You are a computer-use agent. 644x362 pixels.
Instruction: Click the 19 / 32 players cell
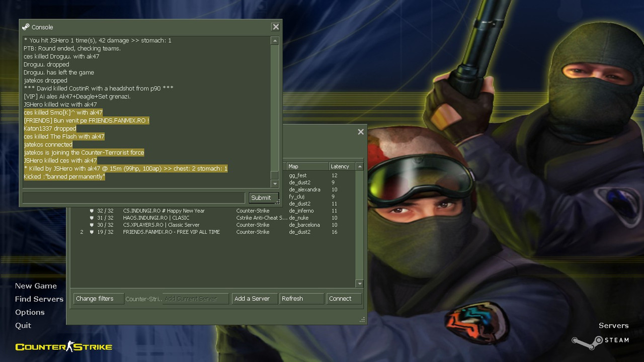[105, 232]
